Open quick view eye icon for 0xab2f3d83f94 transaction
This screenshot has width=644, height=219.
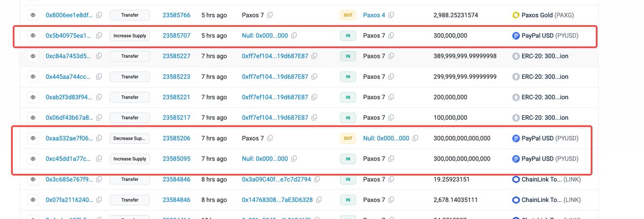pyautogui.click(x=33, y=97)
